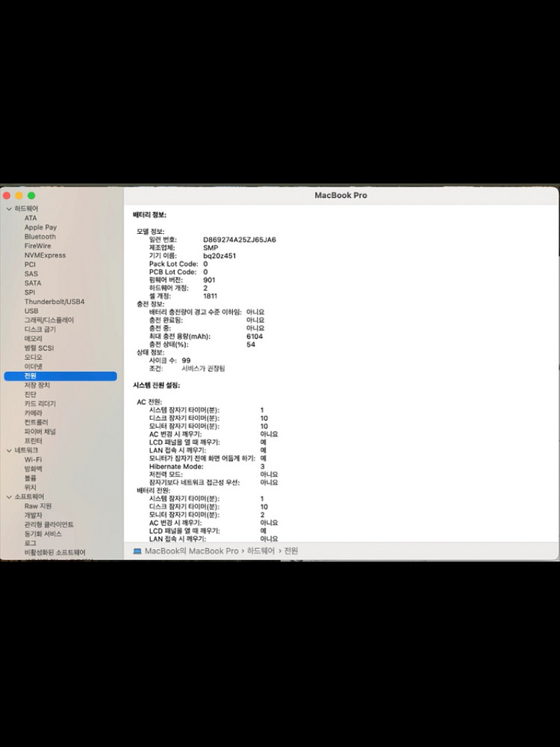Click the MacBook Pro window title
Screen dimensions: 560x747
coord(341,195)
